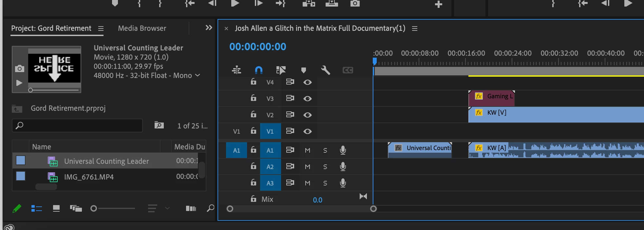Click Universal Counting Leader preview thumbnail
Screen dimensions: 644x230
click(x=54, y=68)
